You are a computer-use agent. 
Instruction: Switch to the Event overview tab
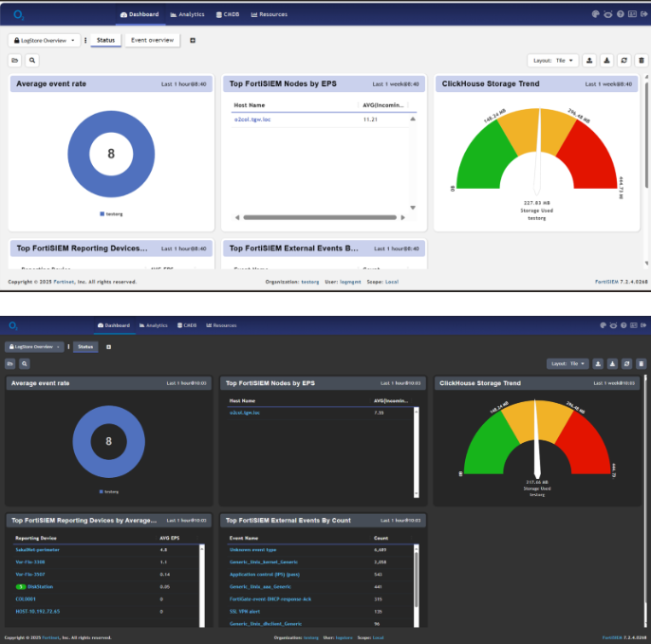(153, 40)
